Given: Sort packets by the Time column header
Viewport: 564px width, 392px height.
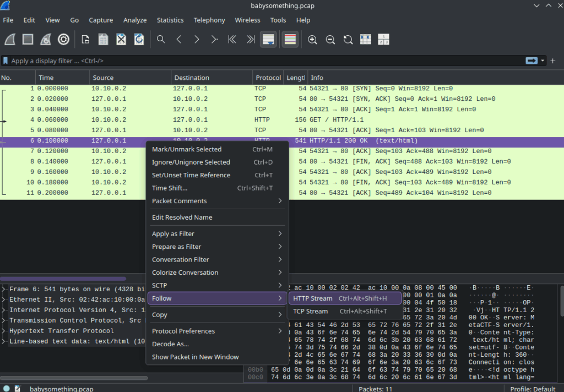Looking at the screenshot, I should (62, 78).
